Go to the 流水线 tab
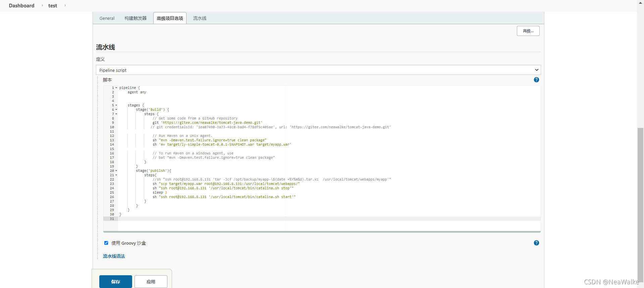 pos(200,18)
